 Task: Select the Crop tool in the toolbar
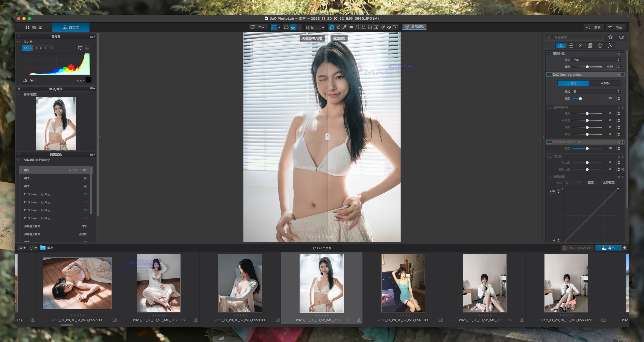click(x=338, y=27)
